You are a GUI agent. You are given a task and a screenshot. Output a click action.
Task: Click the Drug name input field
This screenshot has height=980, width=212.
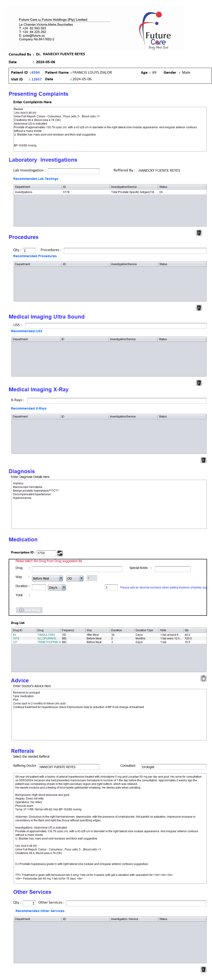point(77,569)
